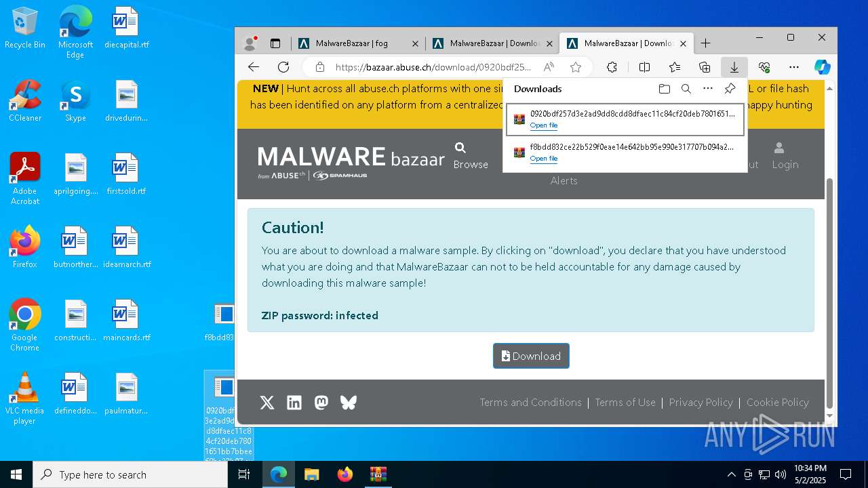
Task: Open the Favorites list
Action: [675, 67]
